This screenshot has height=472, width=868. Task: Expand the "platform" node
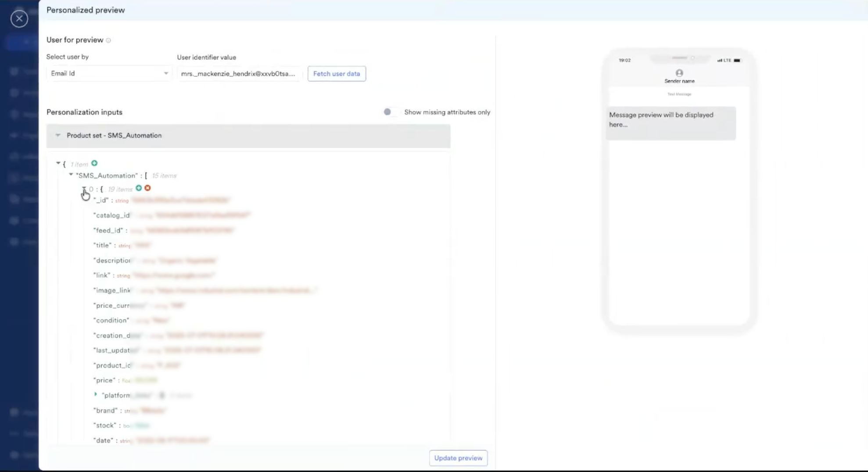click(x=96, y=395)
